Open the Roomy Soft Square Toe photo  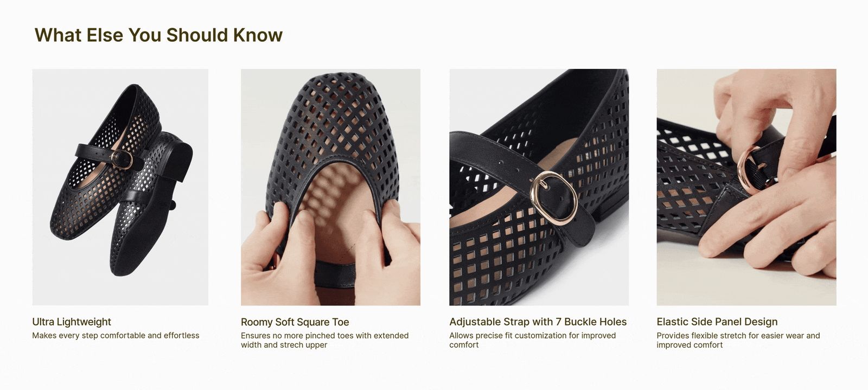point(330,187)
